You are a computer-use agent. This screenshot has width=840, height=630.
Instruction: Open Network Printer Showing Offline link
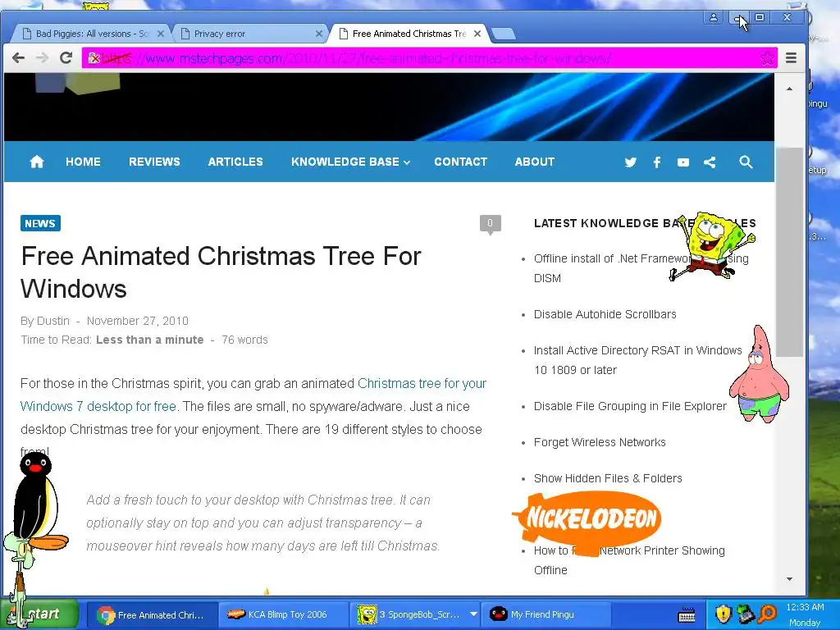[629, 560]
